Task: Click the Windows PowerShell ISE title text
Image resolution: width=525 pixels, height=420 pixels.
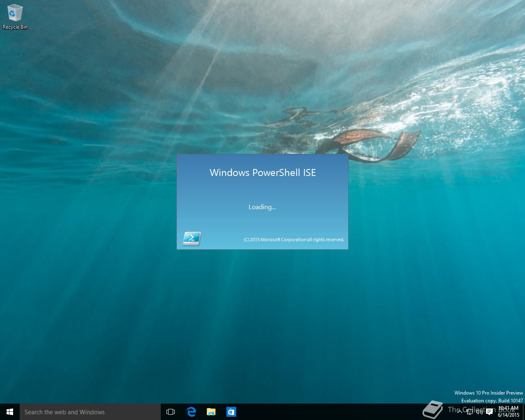Action: (263, 173)
